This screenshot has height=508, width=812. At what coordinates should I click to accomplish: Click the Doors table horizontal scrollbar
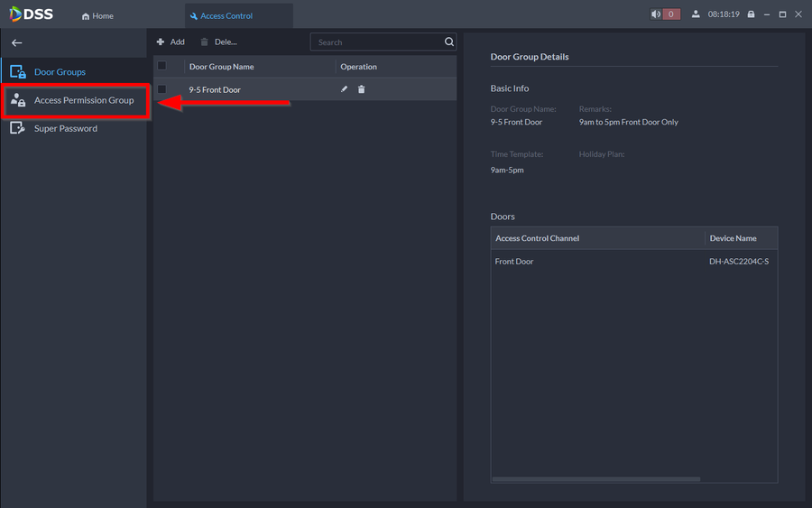click(597, 479)
